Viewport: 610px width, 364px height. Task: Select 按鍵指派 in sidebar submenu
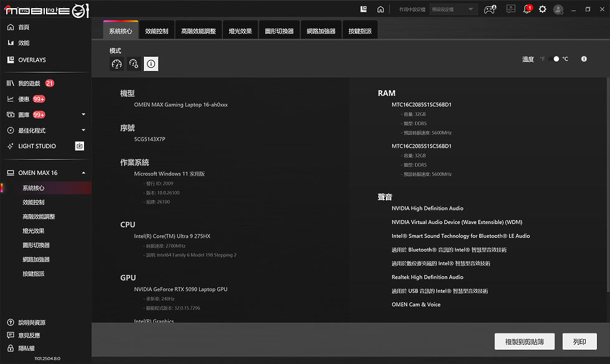pyautogui.click(x=34, y=274)
